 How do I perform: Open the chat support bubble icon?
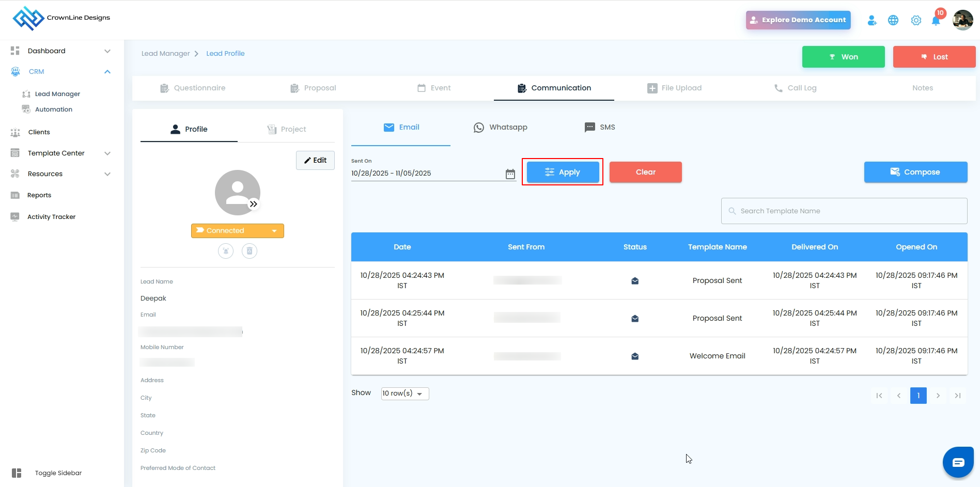(x=958, y=462)
